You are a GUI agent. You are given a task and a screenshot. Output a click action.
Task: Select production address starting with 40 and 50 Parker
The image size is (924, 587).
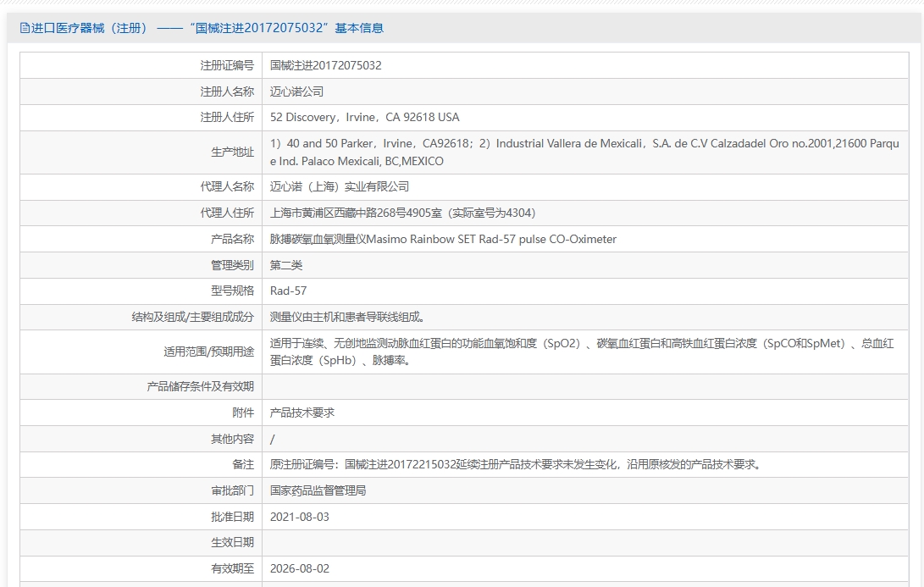tap(584, 152)
